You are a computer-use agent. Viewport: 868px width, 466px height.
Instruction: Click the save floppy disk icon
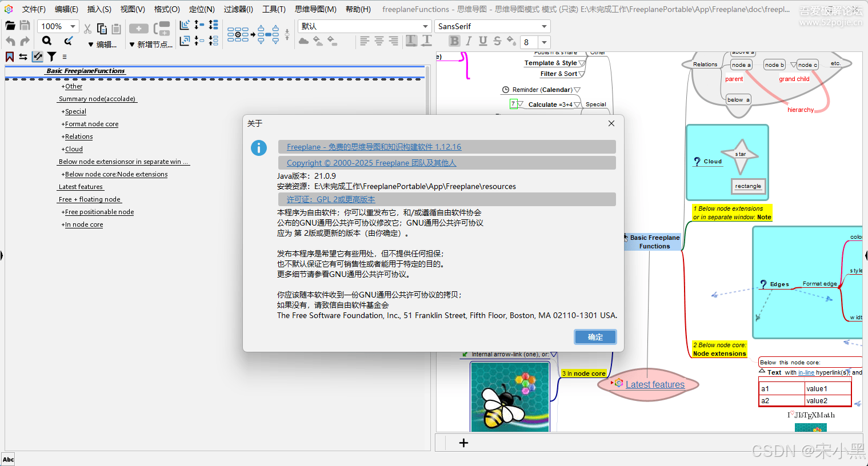tap(25, 26)
